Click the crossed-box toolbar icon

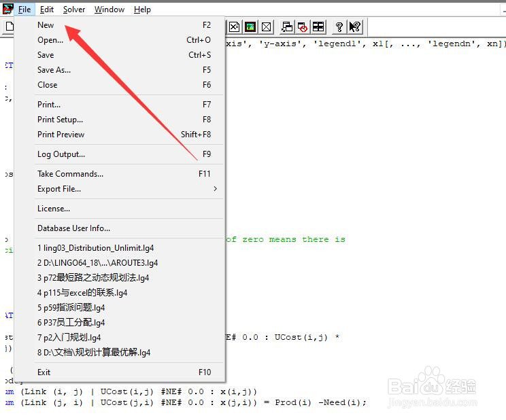[266, 27]
